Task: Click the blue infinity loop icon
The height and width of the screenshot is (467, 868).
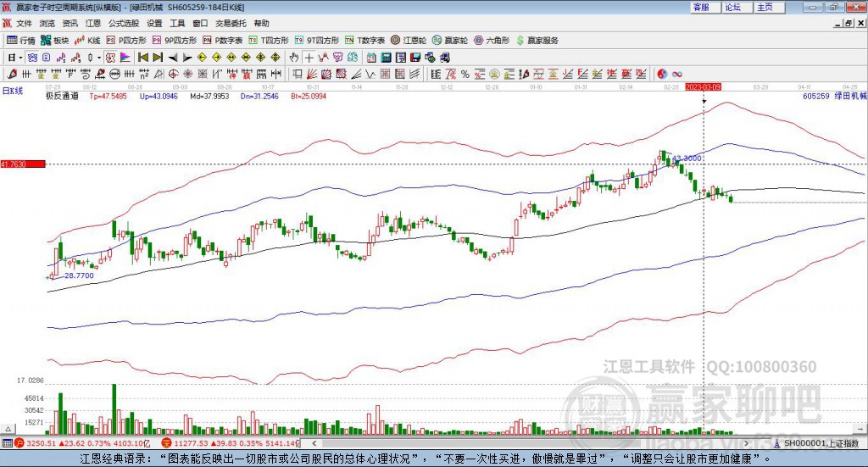Action: coord(677,74)
